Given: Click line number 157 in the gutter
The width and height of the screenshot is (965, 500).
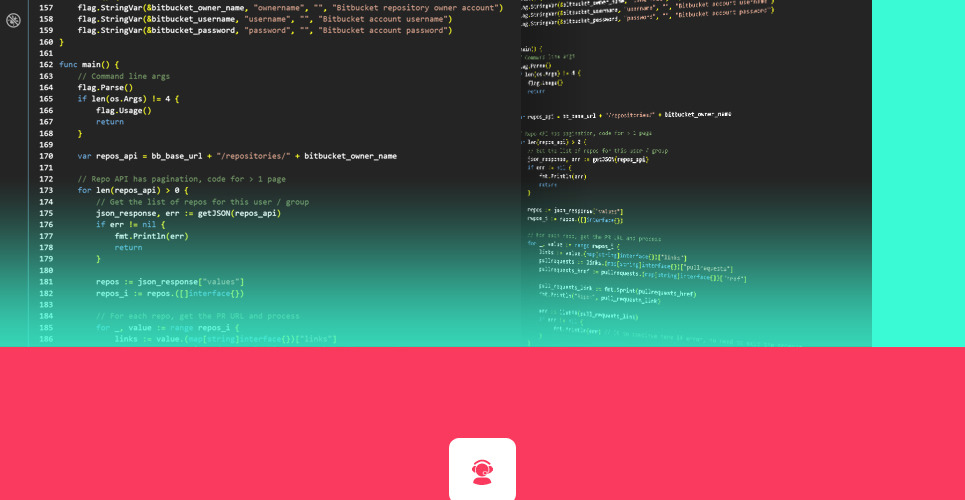Looking at the screenshot, I should (x=46, y=7).
